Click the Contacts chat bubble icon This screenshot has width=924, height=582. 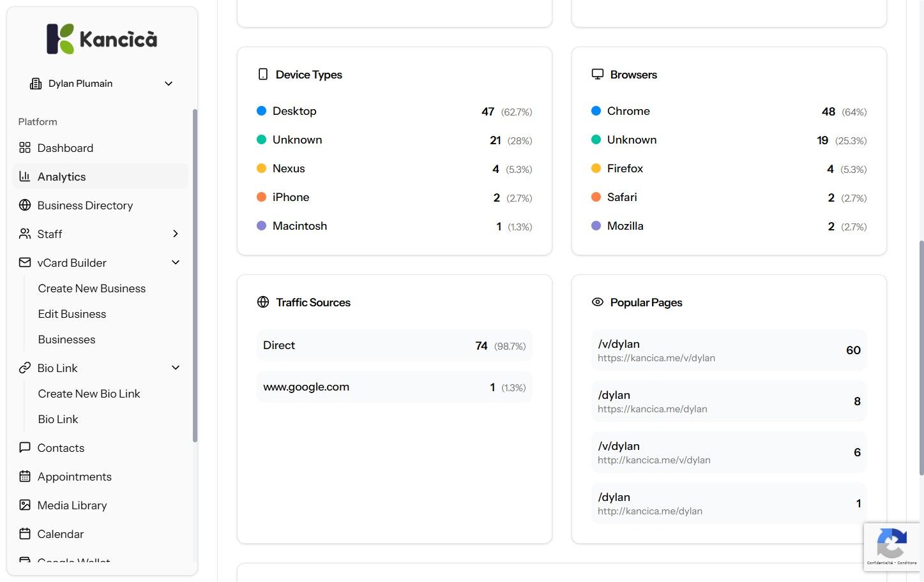(x=25, y=447)
